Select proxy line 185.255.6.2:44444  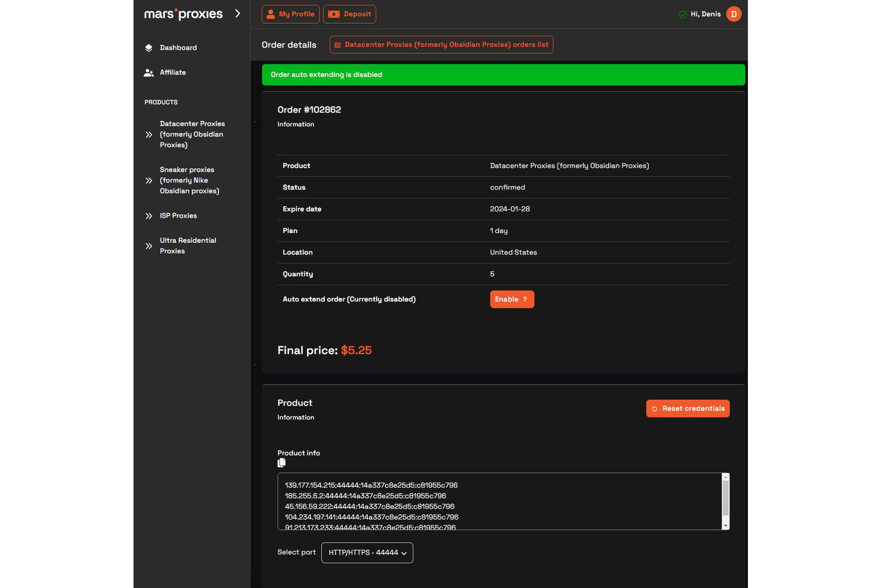tap(365, 496)
